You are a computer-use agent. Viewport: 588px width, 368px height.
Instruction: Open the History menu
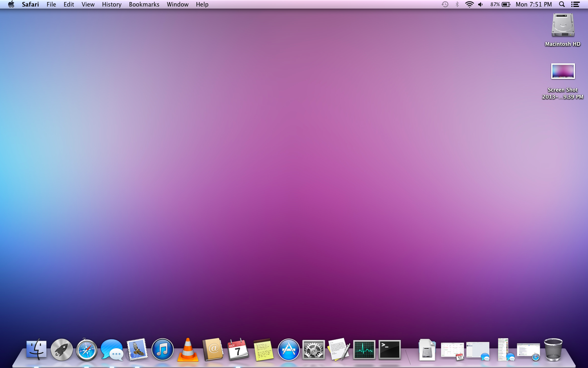click(x=111, y=4)
